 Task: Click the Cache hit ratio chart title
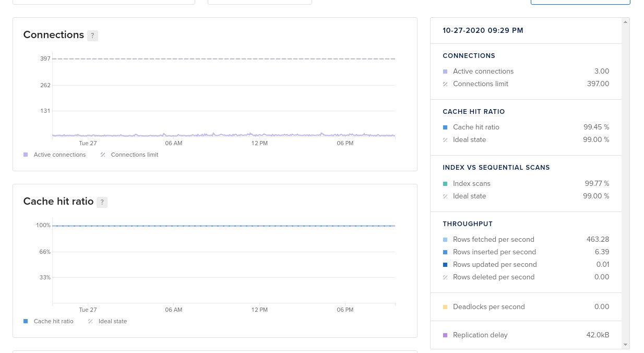(58, 202)
